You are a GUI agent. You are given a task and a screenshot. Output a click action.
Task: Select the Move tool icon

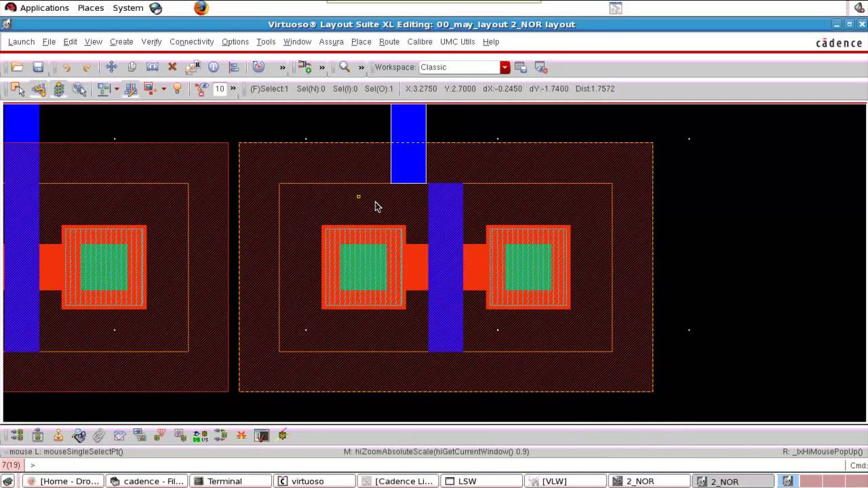pos(111,67)
